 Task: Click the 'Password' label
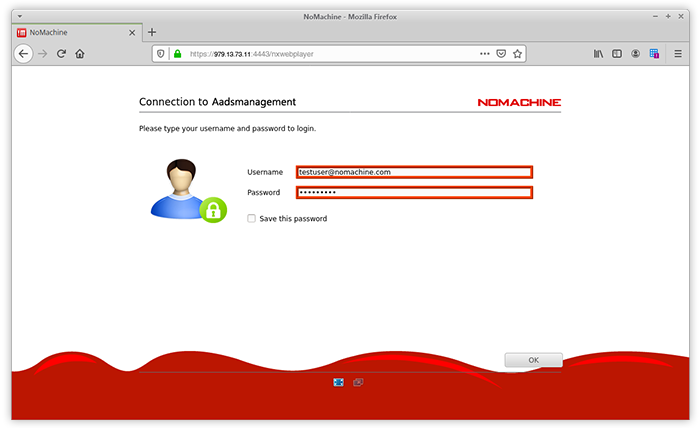point(263,192)
